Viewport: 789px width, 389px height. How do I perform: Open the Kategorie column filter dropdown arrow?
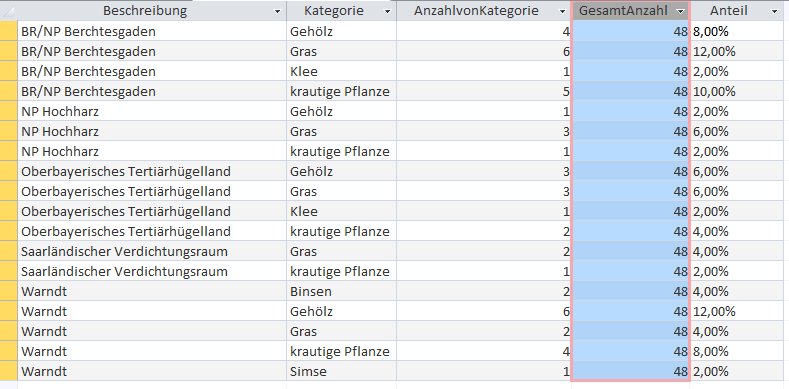point(387,11)
